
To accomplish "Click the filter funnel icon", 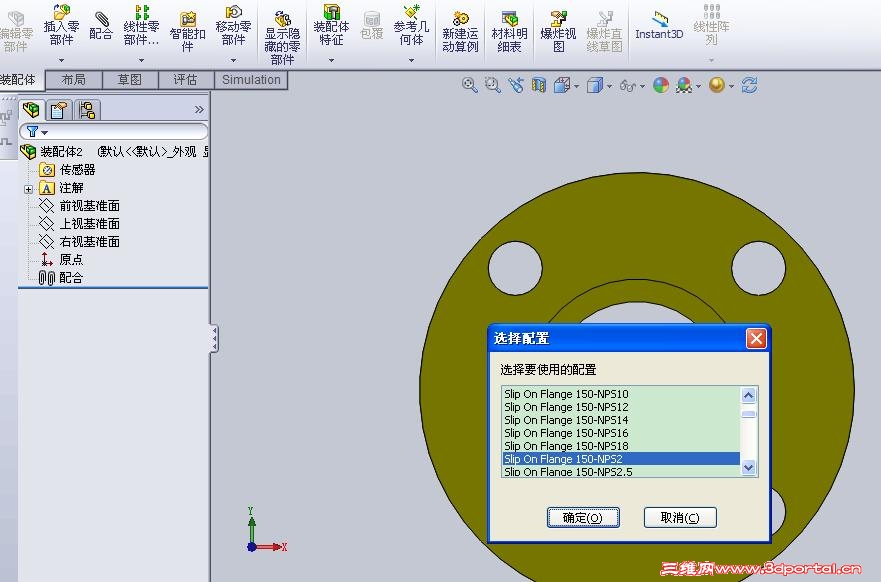I will click(33, 131).
